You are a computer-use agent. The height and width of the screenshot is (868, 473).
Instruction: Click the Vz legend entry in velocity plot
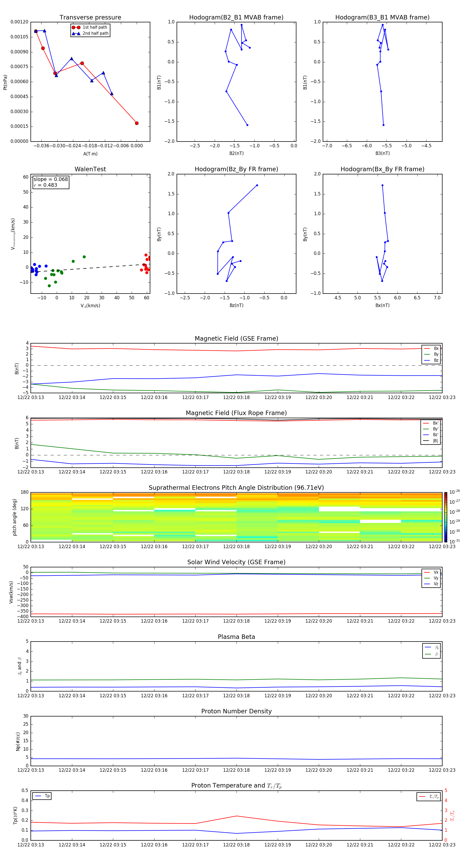pyautogui.click(x=431, y=584)
